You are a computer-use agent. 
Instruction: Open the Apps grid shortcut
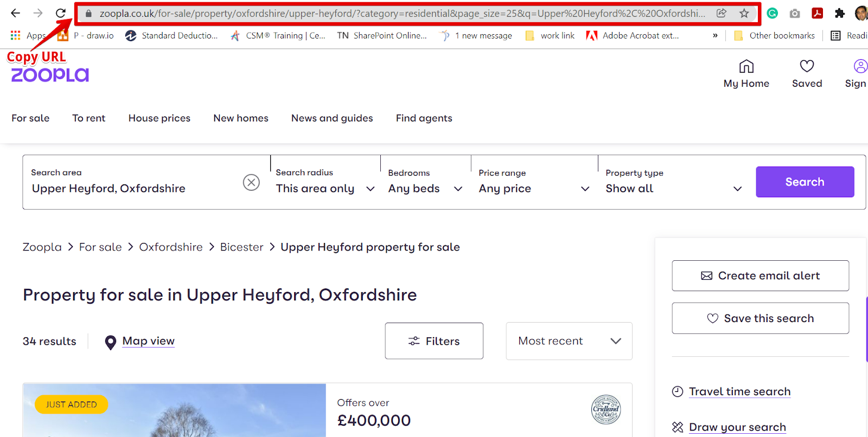click(x=28, y=35)
